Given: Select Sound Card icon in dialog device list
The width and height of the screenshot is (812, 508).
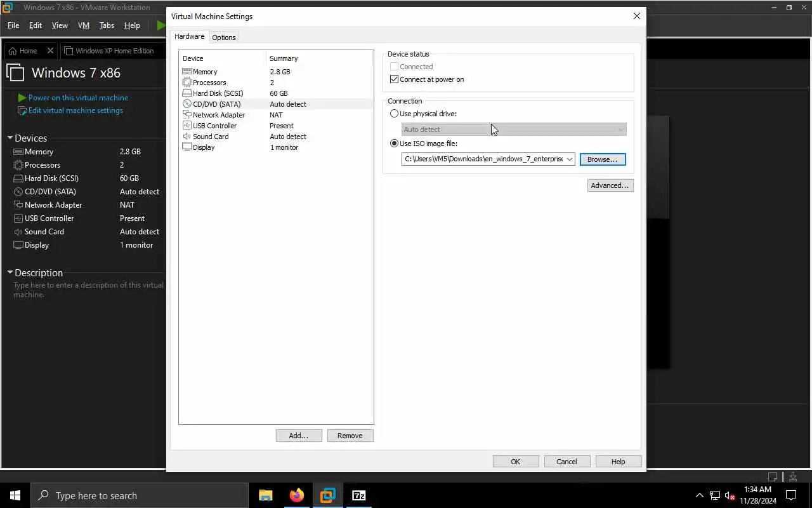Looking at the screenshot, I should pyautogui.click(x=187, y=137).
